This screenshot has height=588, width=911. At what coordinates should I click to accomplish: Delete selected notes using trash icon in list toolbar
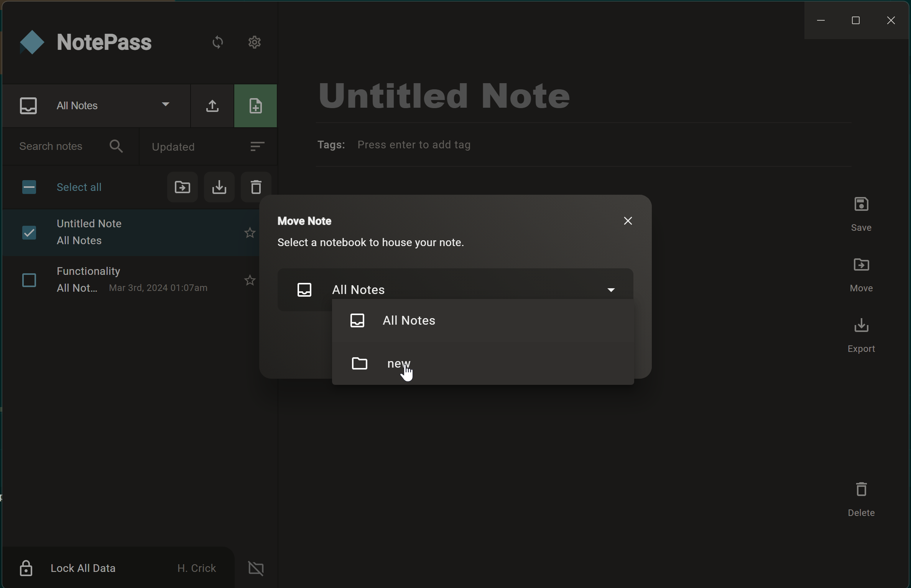[x=256, y=187]
